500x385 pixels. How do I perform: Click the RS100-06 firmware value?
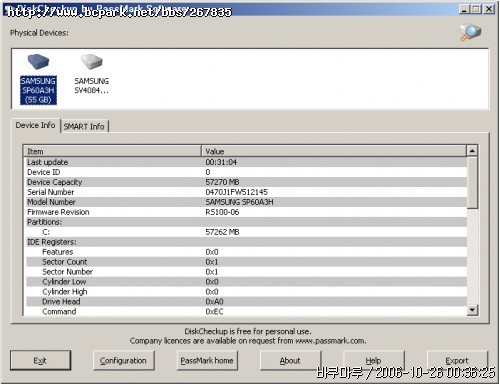click(x=222, y=212)
